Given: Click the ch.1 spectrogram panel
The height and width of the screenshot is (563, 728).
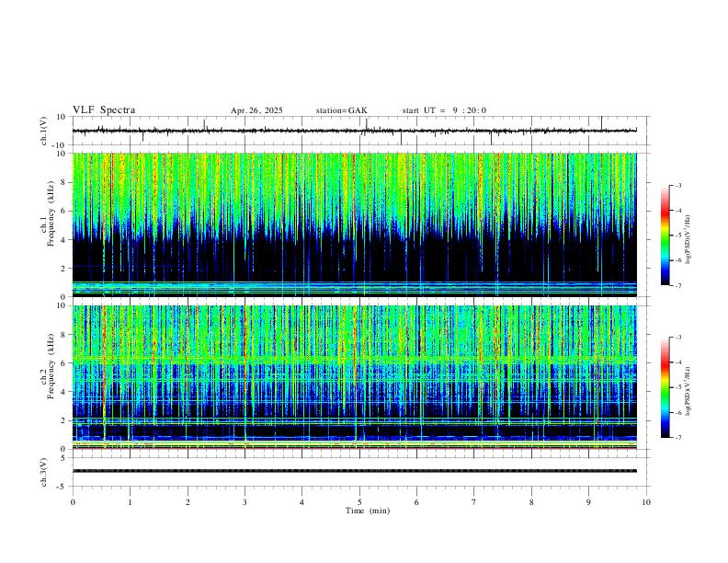Looking at the screenshot, I should (354, 224).
